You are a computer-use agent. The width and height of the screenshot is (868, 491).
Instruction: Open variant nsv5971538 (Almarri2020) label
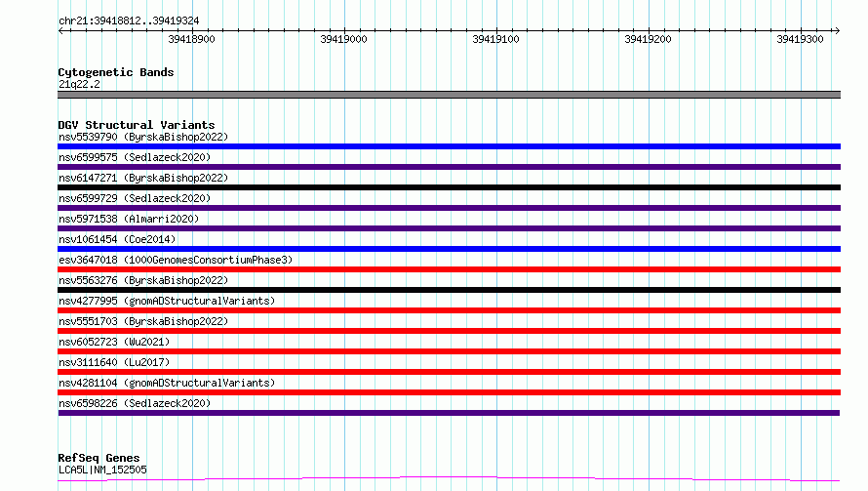129,219
